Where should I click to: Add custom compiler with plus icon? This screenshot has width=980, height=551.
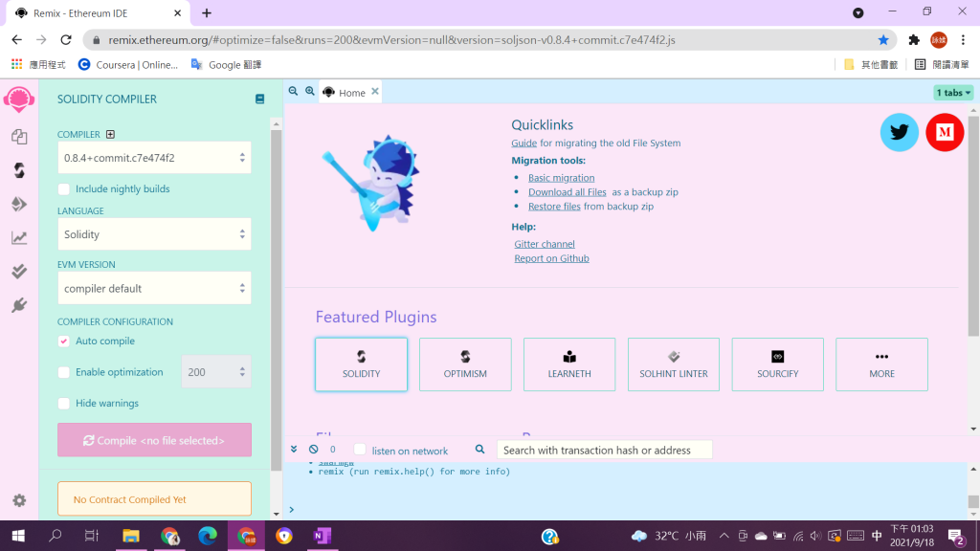[x=110, y=134]
